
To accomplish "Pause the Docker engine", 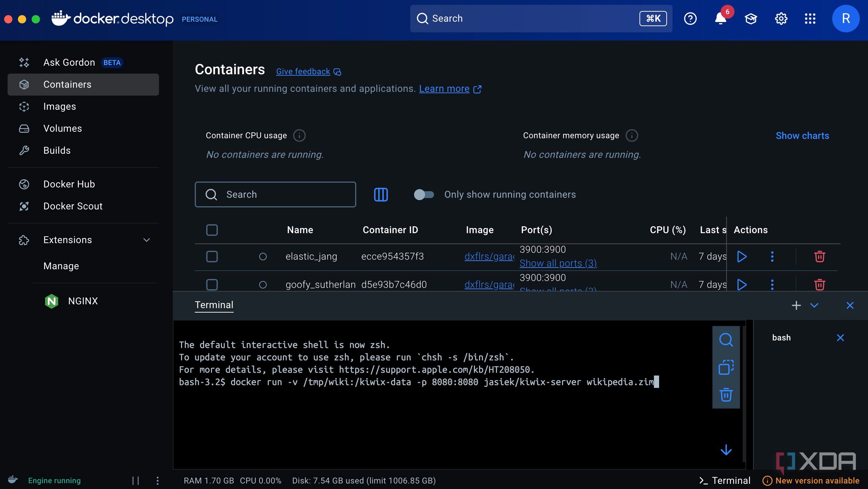I will coord(136,481).
